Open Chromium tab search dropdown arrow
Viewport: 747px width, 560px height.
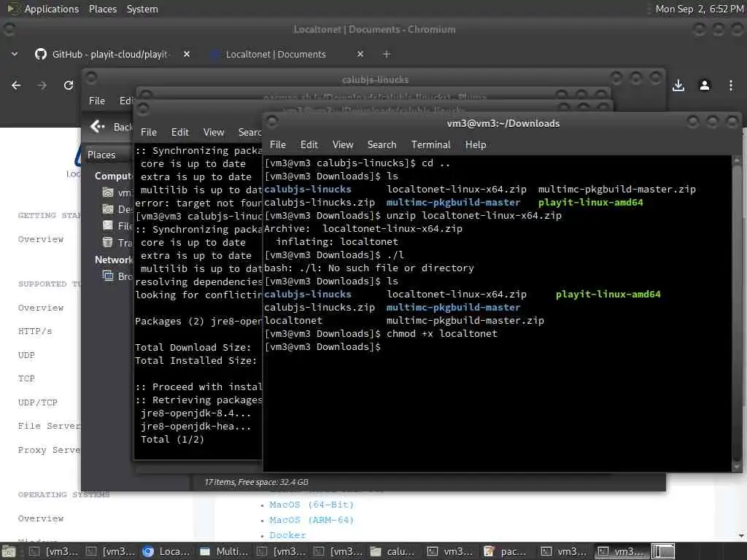(x=15, y=54)
